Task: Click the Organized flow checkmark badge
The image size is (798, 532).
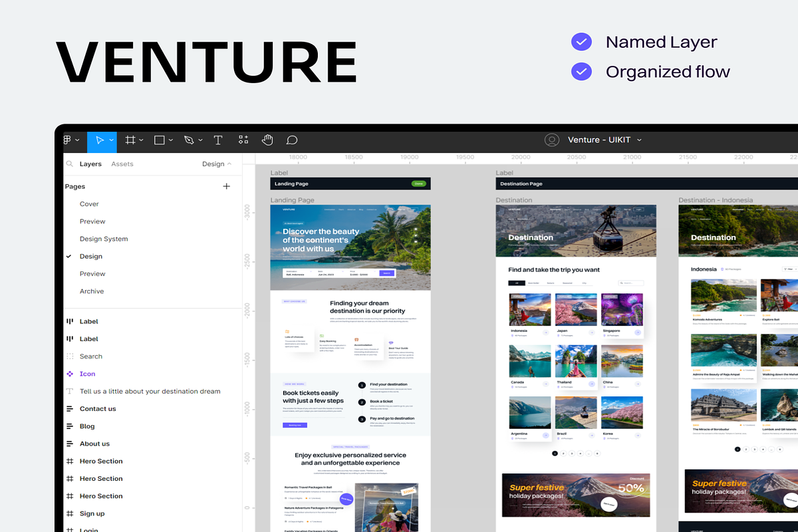Action: tap(581, 71)
